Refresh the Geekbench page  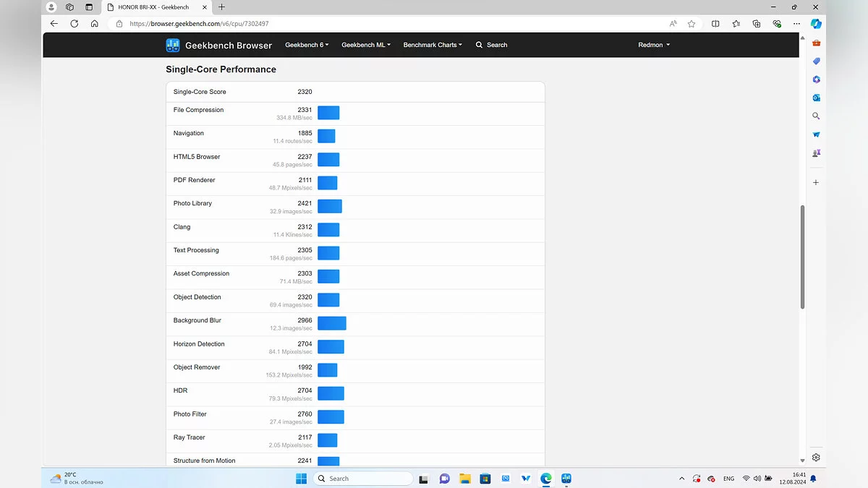tap(74, 23)
